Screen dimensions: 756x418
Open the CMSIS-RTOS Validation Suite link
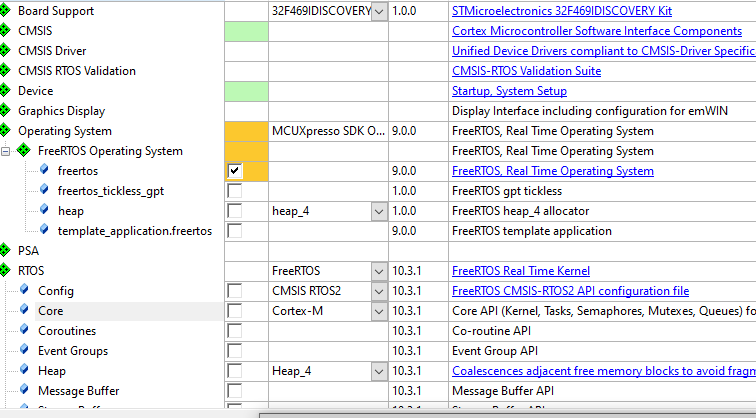(526, 71)
